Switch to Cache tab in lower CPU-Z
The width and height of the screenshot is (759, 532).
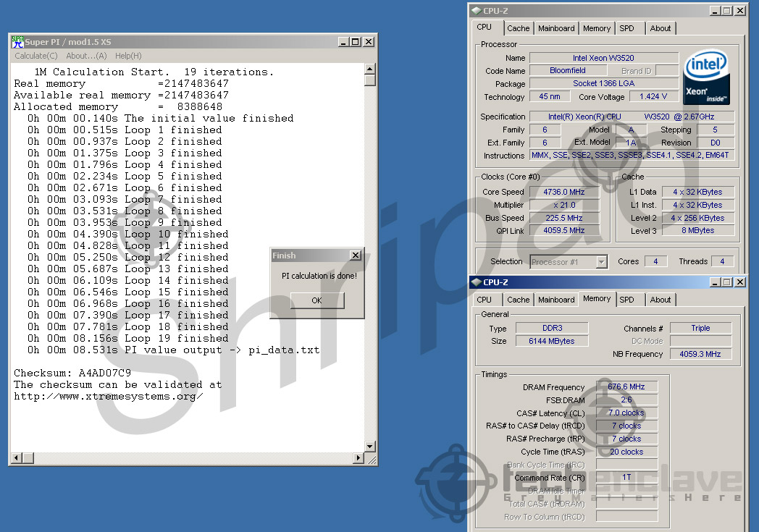(519, 300)
